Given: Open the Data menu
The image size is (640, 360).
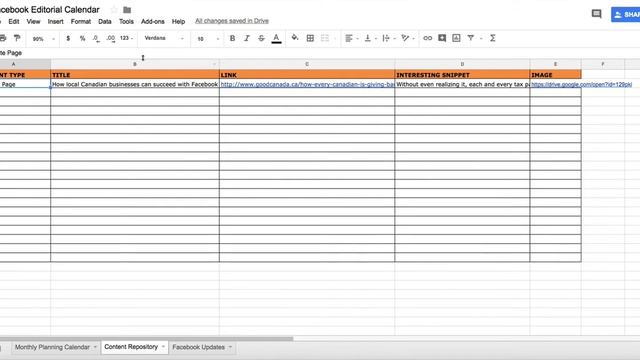Looking at the screenshot, I should pos(105,21).
